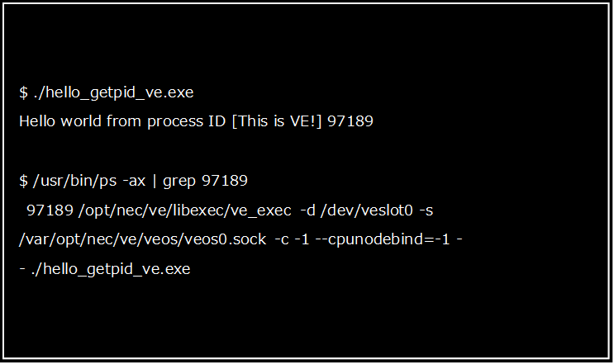Click ./hello_getpid_ve.exe on the last line

[x=112, y=270]
